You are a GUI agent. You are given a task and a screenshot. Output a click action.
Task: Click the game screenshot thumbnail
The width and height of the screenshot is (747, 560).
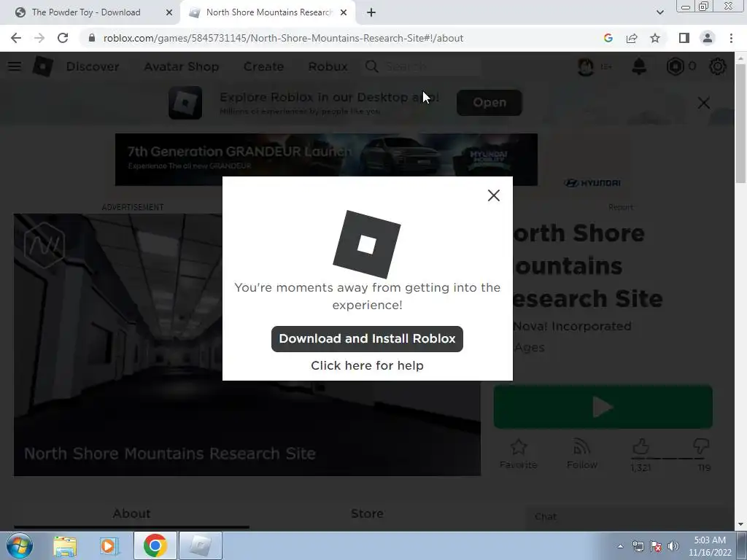pyautogui.click(x=247, y=345)
